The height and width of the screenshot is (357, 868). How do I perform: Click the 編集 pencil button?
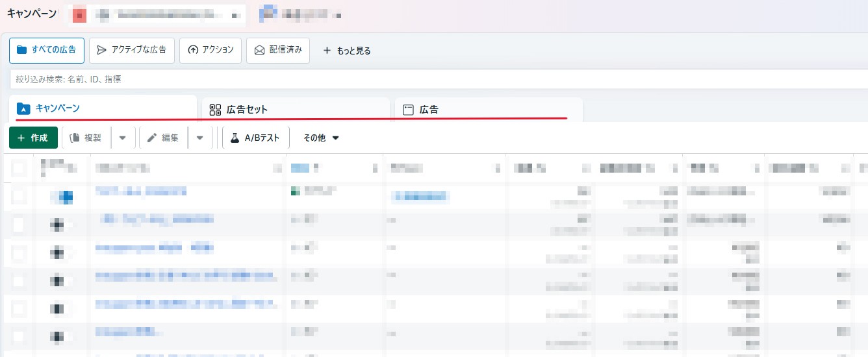coord(163,138)
